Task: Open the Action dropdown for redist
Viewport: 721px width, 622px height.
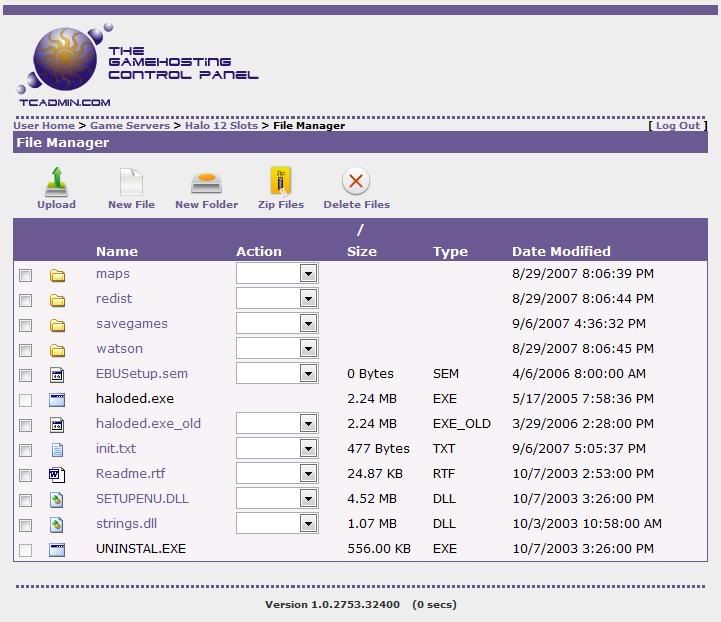Action: click(308, 298)
